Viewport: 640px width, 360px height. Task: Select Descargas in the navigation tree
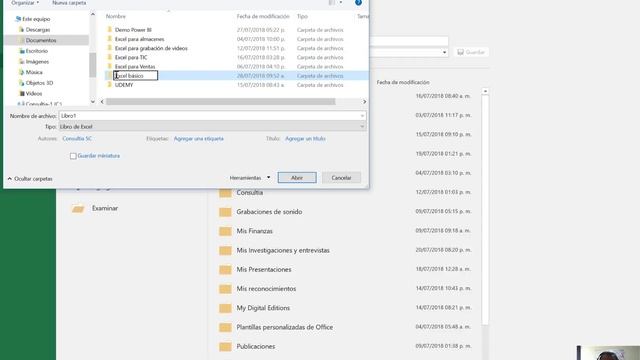click(38, 29)
